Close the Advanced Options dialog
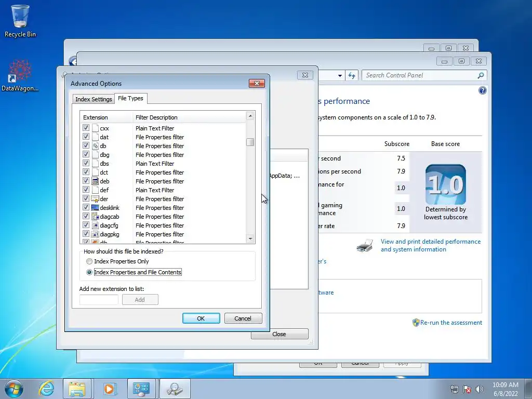532x399 pixels. [257, 84]
